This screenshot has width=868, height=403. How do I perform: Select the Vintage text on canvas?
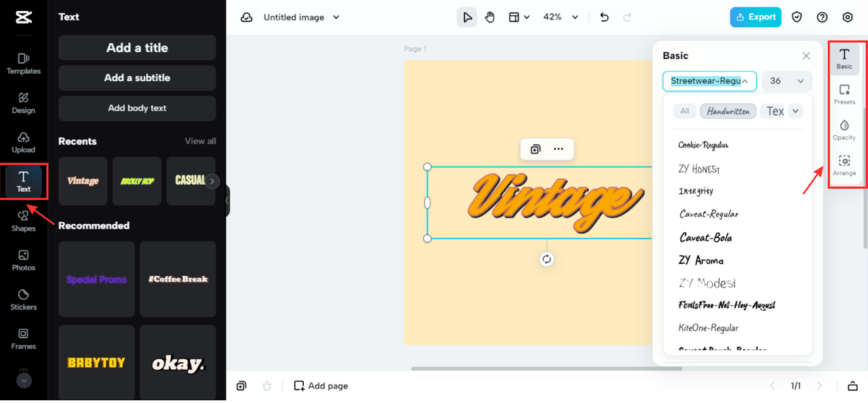(x=555, y=203)
